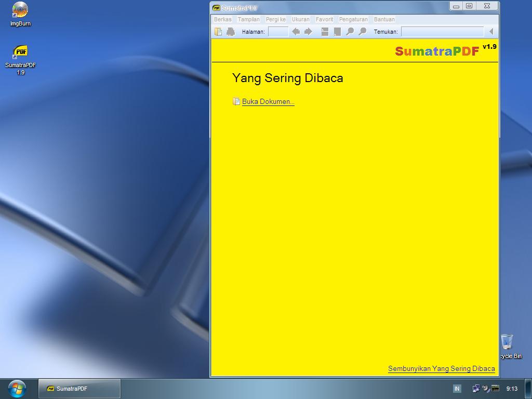
Task: Open the Berkas menu
Action: click(x=222, y=19)
